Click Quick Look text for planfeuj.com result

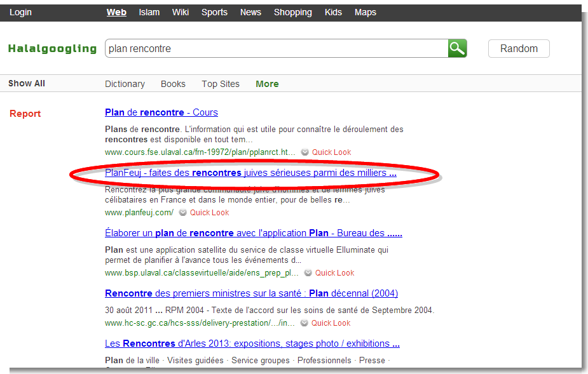209,213
